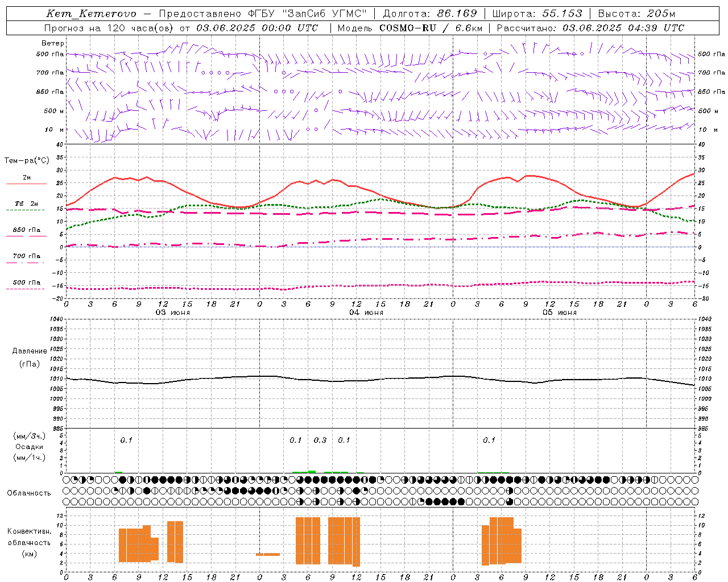The height and width of the screenshot is (582, 728).
Task: Click the 500 гПа temperature legend entry
Action: tap(27, 282)
